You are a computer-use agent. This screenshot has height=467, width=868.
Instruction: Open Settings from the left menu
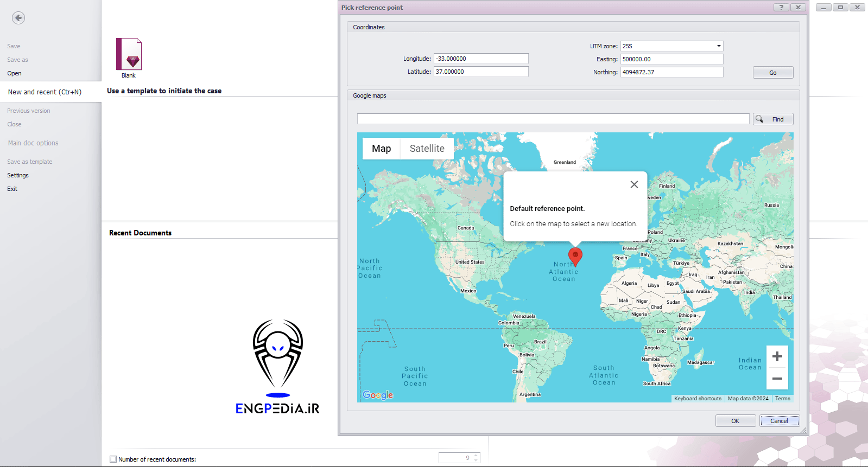[x=18, y=175]
